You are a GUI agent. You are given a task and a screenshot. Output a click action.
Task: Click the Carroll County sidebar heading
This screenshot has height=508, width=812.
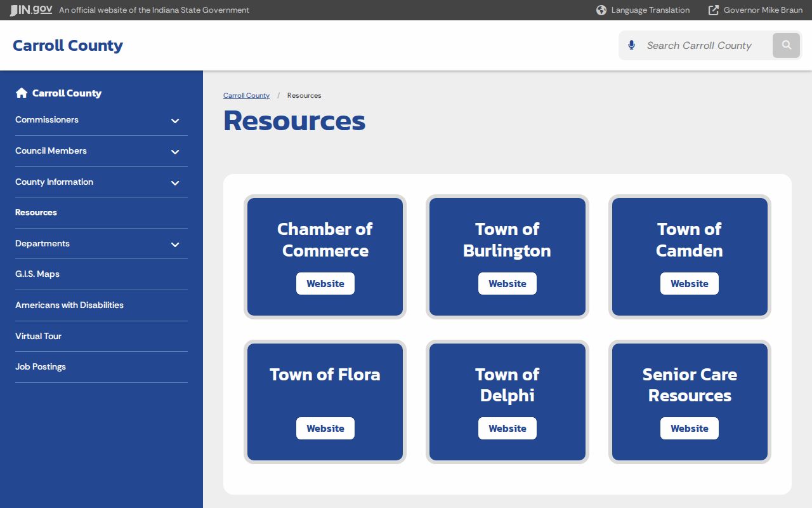point(67,93)
